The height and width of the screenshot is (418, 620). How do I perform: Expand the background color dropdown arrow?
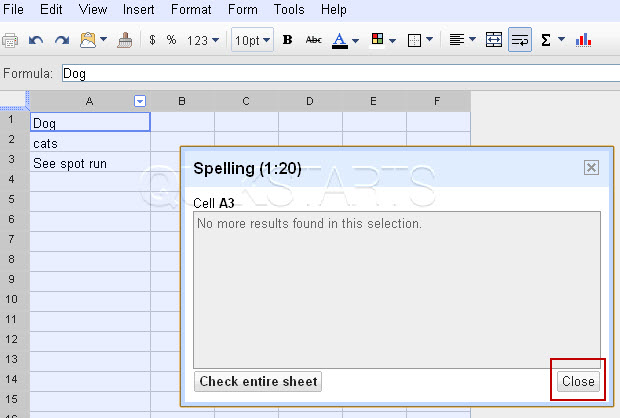tap(392, 40)
